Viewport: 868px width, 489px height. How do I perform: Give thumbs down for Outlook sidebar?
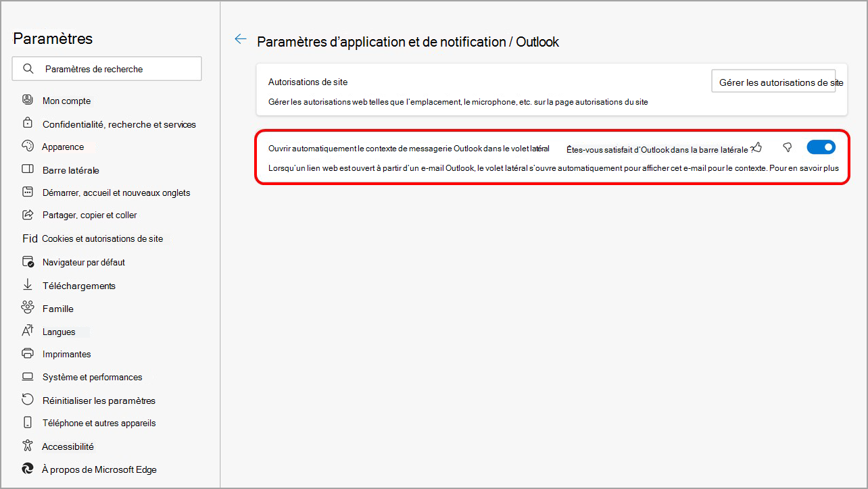pos(787,147)
